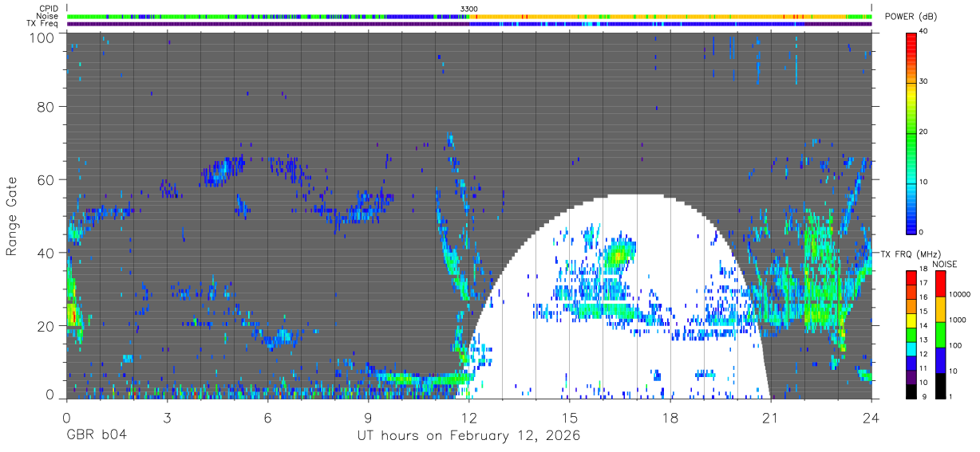Click the Range Gate axis label "60"
980x452 pixels.
pyautogui.click(x=46, y=179)
